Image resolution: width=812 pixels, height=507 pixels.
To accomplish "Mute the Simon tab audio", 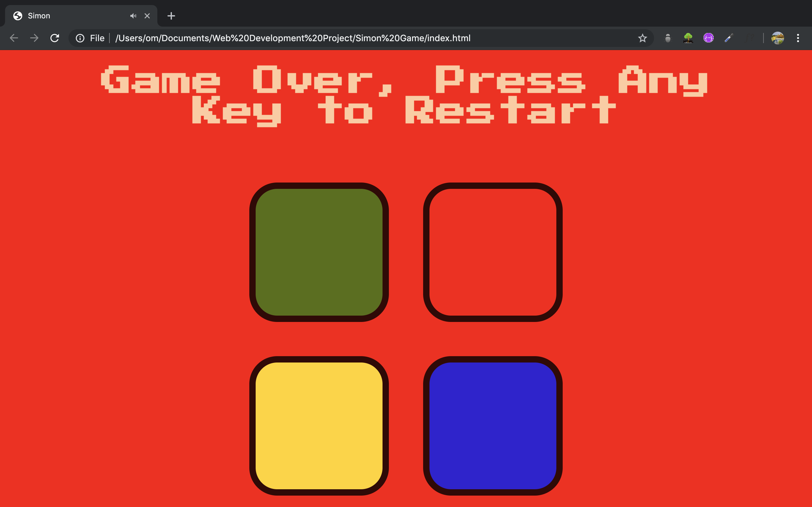I will (x=133, y=16).
